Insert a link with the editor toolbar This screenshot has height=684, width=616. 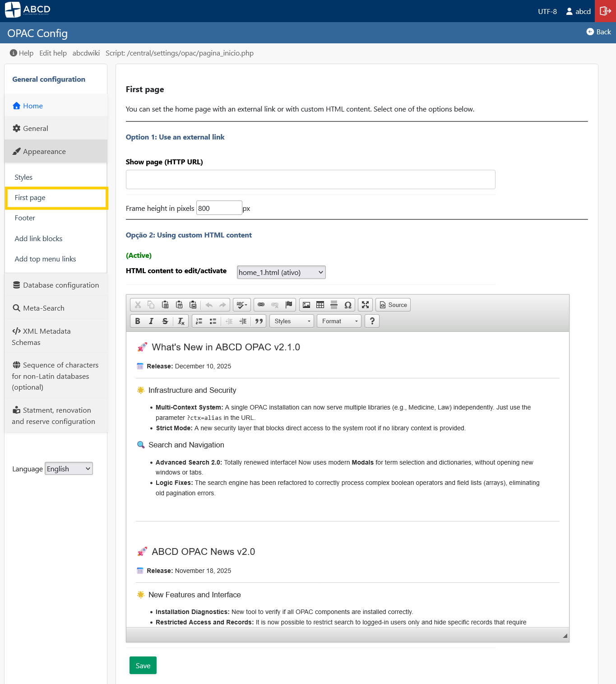(261, 305)
